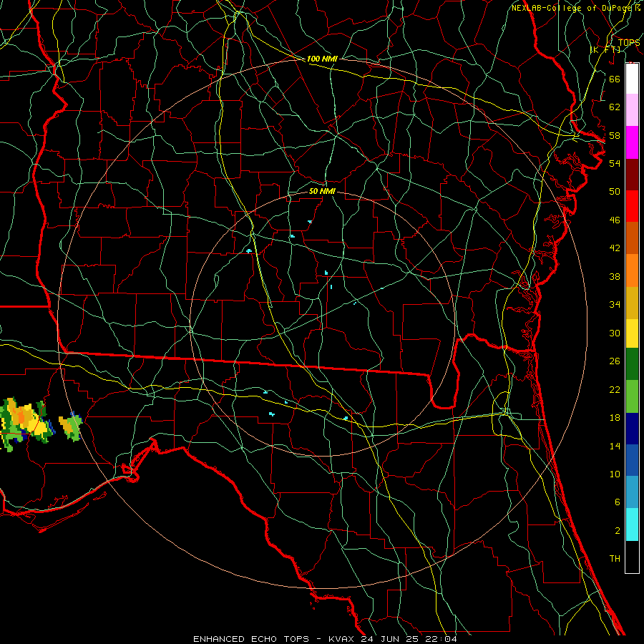The height and width of the screenshot is (644, 644).
Task: Click the cyan 2 kft legend swatch
Action: tap(632, 525)
